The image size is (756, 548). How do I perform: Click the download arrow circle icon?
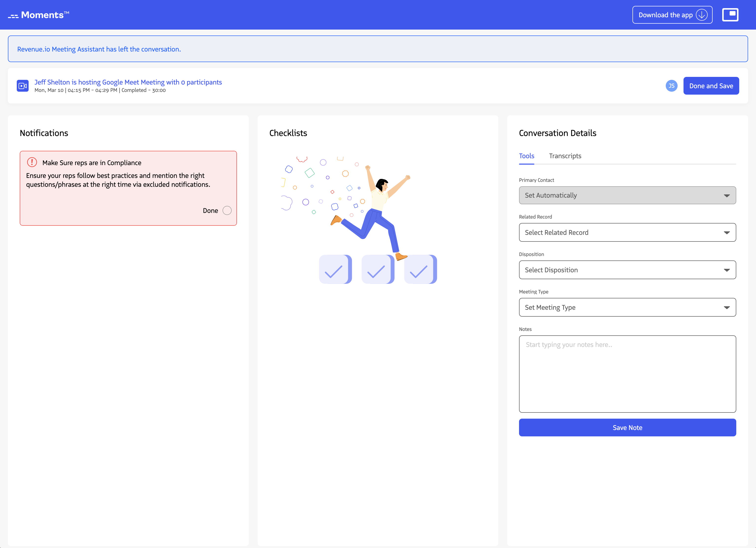point(702,15)
